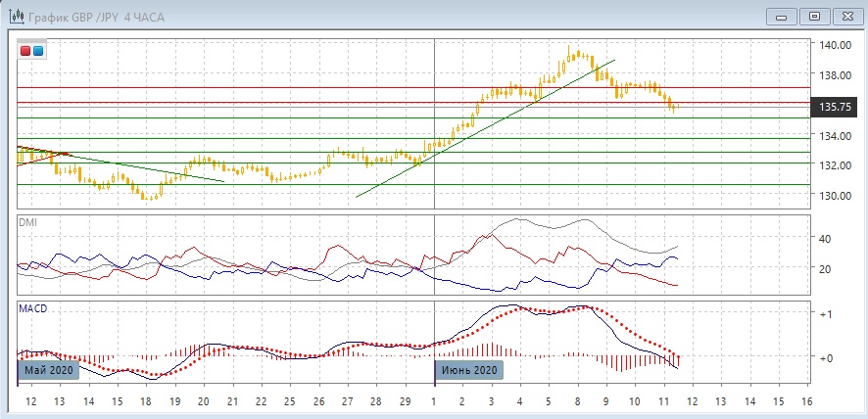Click the Июнь 2020 month marker

(468, 370)
